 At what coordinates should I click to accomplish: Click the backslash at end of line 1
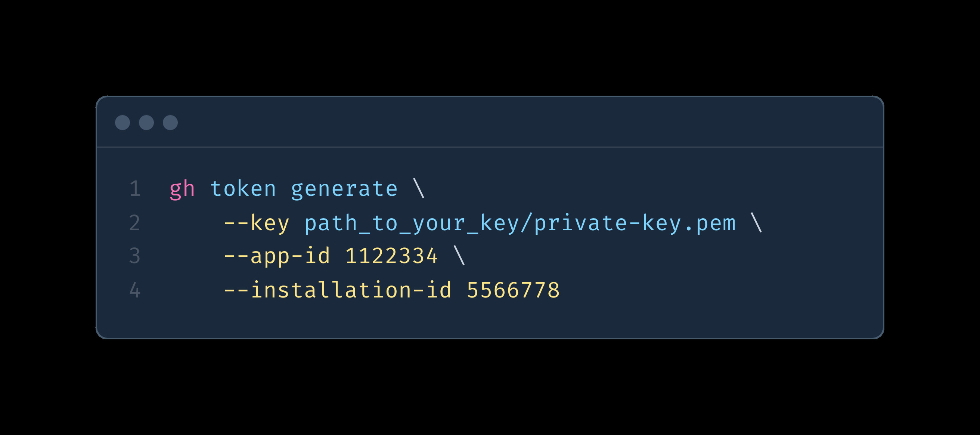pos(419,188)
